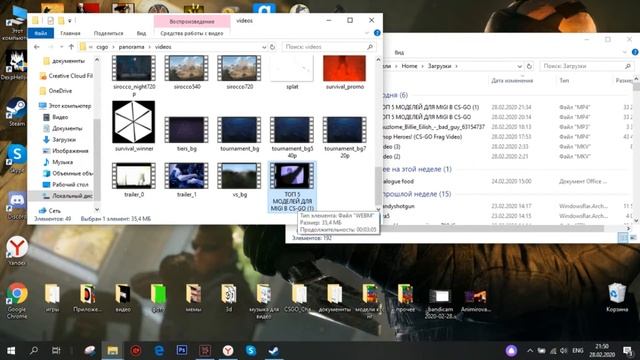Go to Home in Загрузки breadcrumb
Viewport: 640px width, 360px height.
point(409,66)
